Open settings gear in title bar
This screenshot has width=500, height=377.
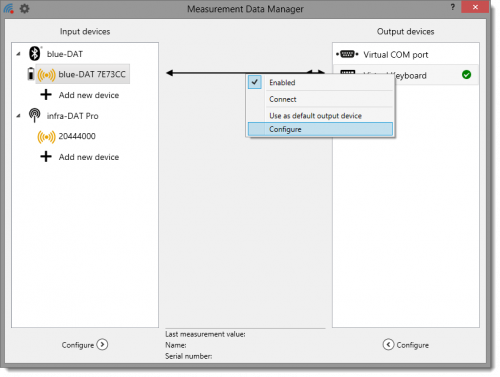(x=24, y=8)
